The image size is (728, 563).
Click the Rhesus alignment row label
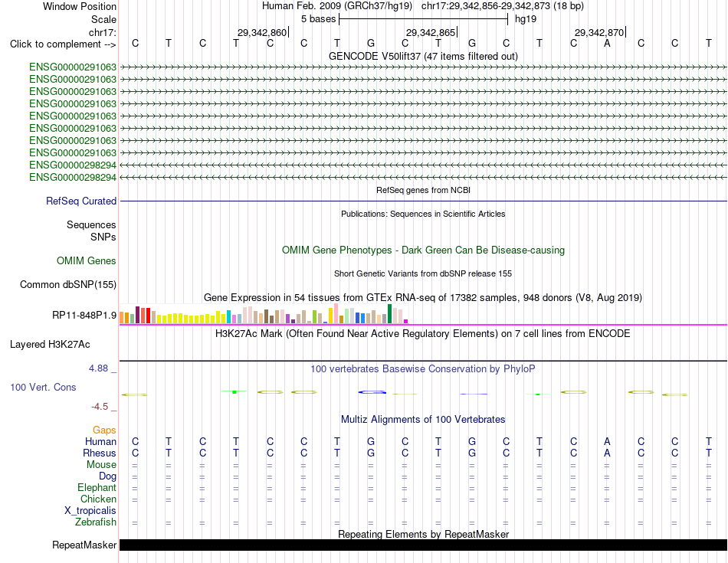coord(100,453)
